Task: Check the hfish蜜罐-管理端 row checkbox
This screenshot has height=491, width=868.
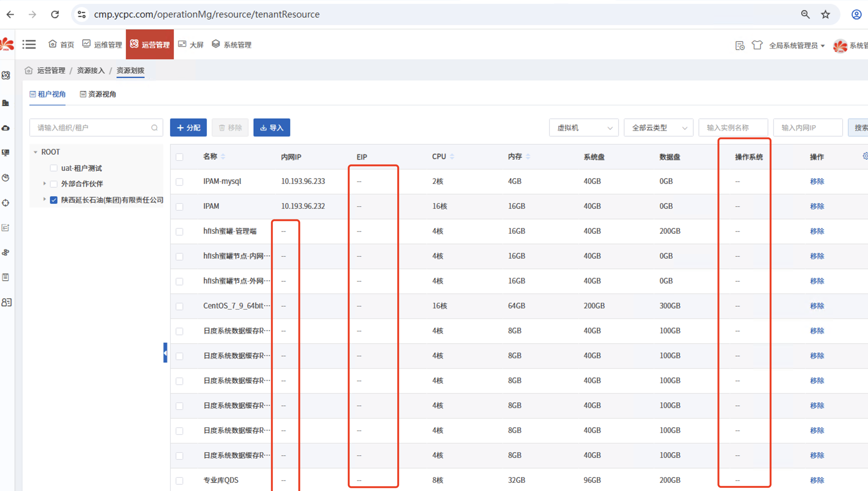Action: click(180, 231)
